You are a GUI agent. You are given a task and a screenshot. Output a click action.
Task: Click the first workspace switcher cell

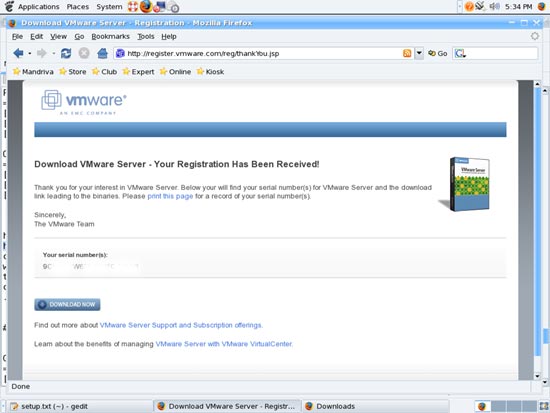(x=483, y=406)
